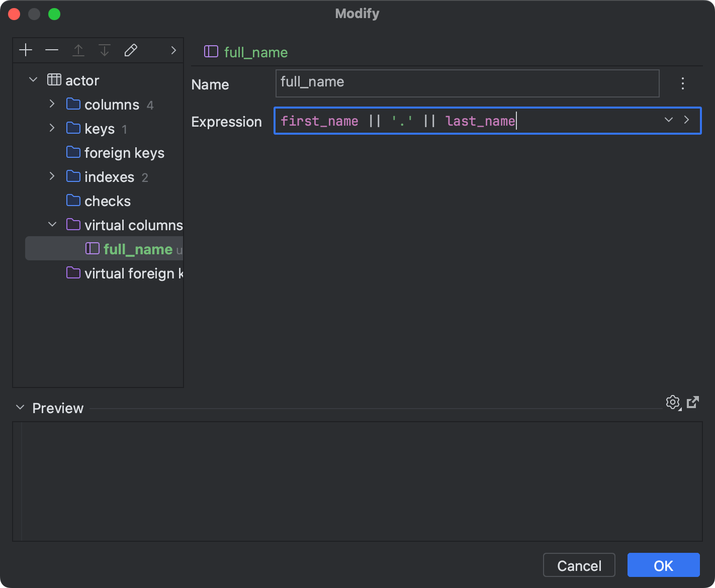Open preview in editor via external-link icon
The image size is (715, 588).
[693, 402]
